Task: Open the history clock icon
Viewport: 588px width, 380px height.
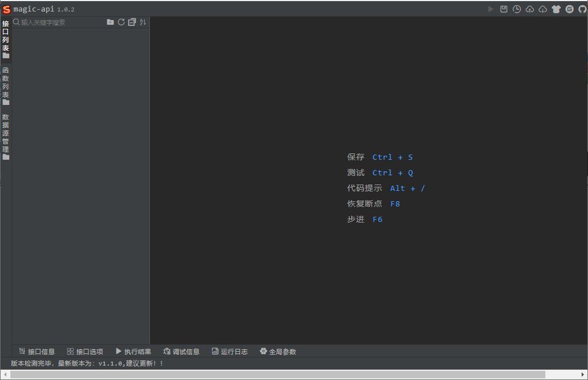Action: (517, 9)
